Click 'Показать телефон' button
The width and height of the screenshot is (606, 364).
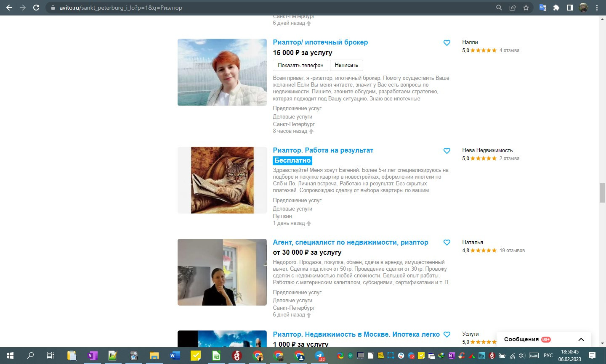(300, 65)
